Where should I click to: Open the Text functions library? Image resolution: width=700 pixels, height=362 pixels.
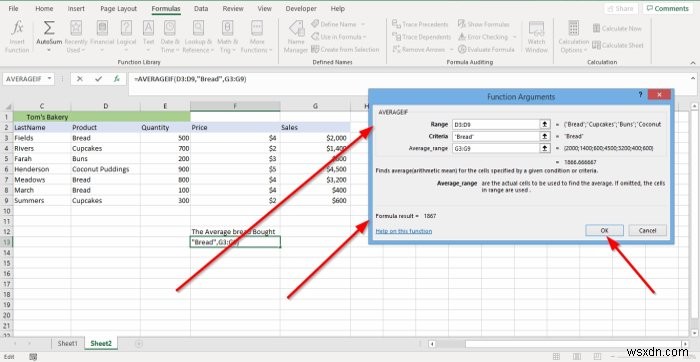pos(149,37)
